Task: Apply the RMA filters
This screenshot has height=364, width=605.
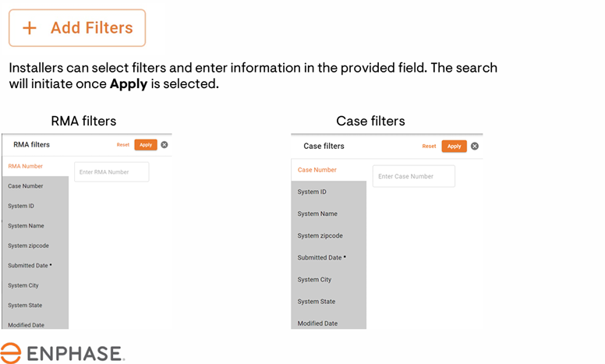Action: tap(146, 145)
